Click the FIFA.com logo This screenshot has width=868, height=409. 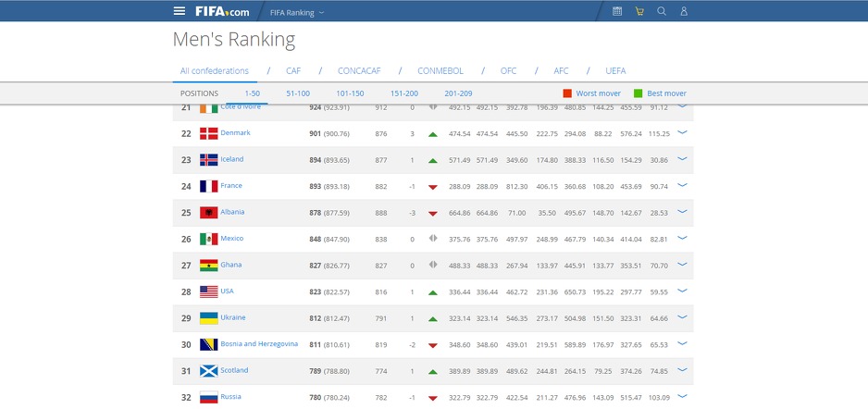[222, 12]
